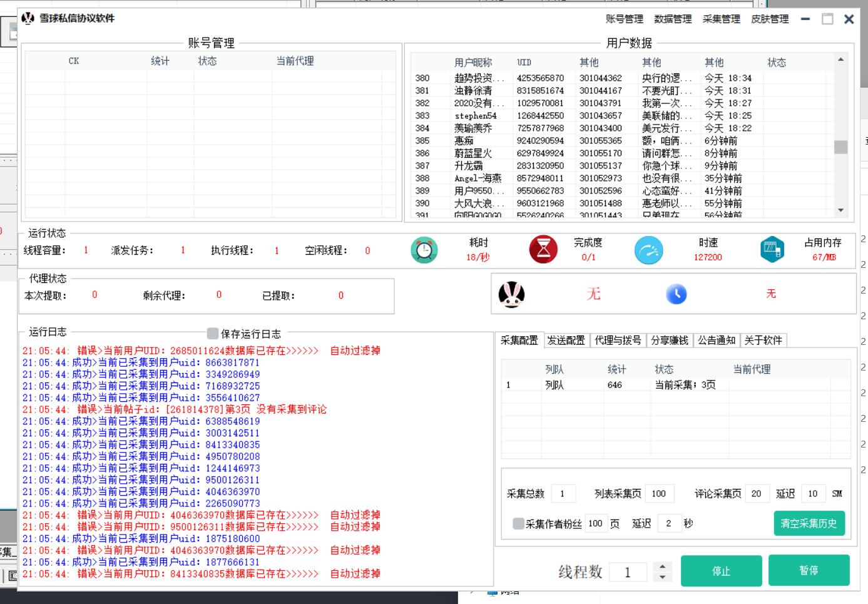Open the 皮肤管理 menu
Image resolution: width=868 pixels, height=604 pixels.
tap(770, 19)
